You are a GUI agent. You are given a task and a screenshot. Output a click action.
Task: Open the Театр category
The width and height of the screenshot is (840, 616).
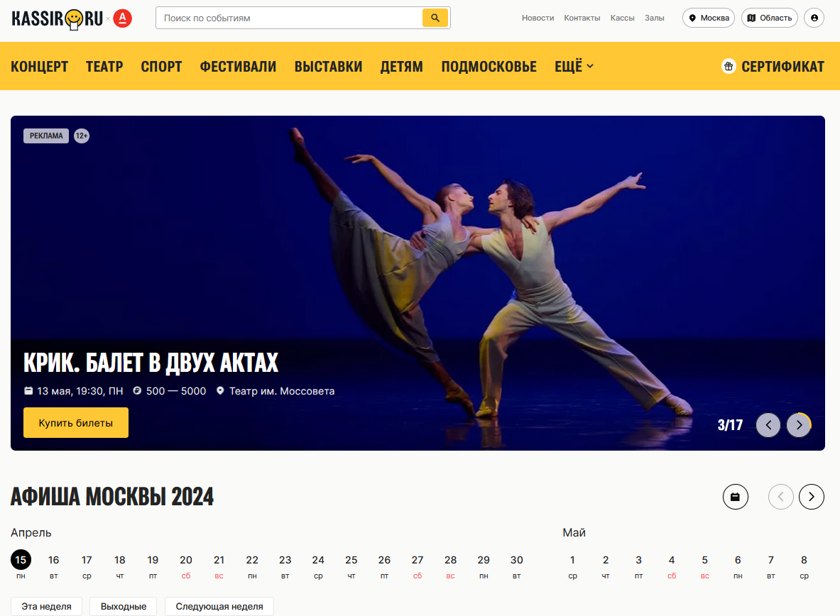(104, 67)
